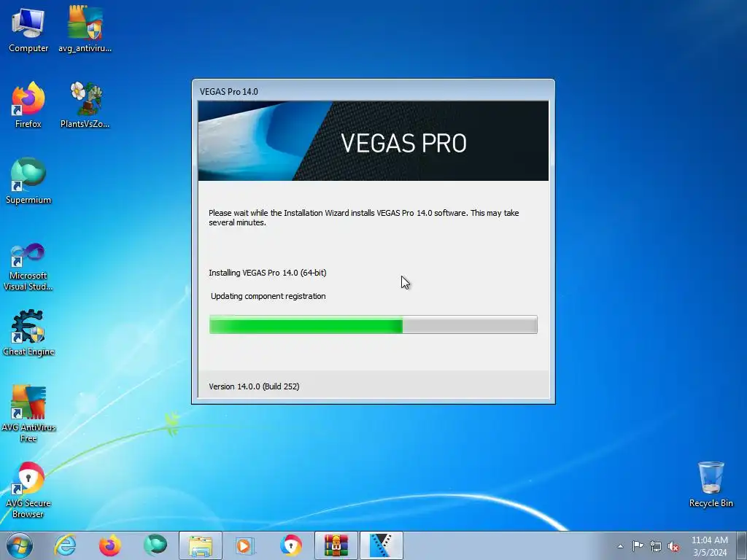Select the avg_antivirus installer icon on desktop

[85, 29]
